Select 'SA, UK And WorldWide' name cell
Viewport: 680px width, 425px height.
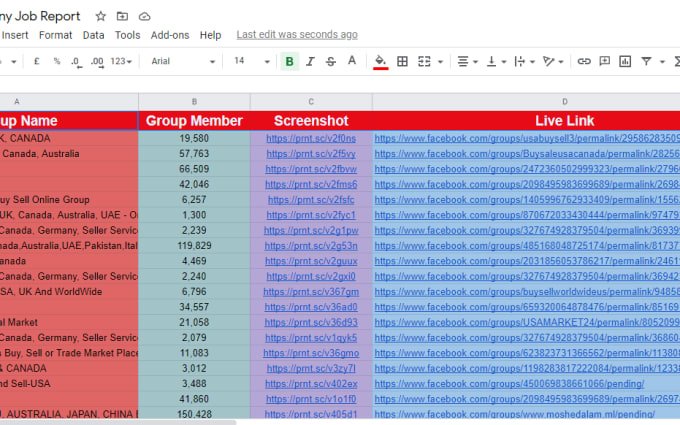pos(69,292)
